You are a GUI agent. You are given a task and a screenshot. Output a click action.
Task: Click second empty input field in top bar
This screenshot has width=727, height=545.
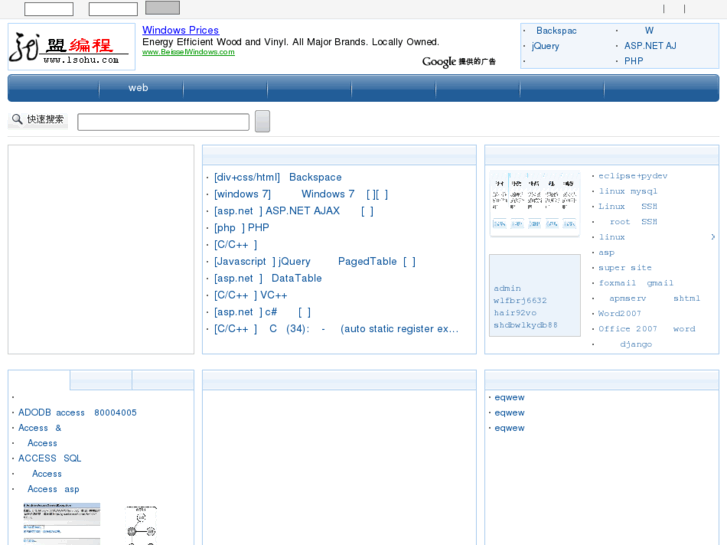click(113, 9)
